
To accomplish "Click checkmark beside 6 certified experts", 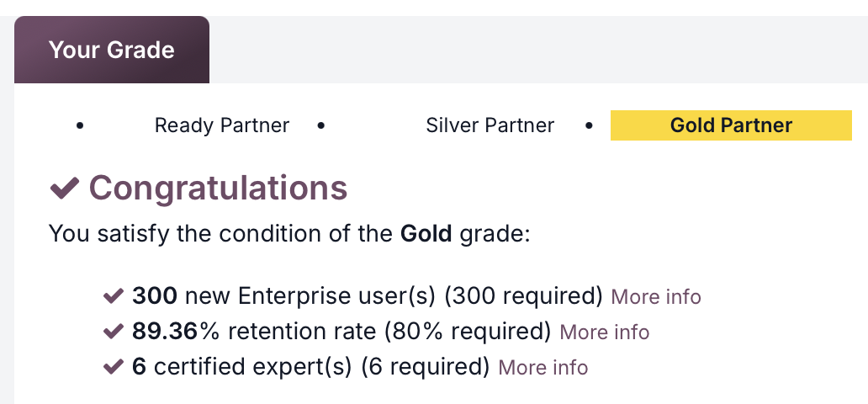I will click(x=113, y=367).
